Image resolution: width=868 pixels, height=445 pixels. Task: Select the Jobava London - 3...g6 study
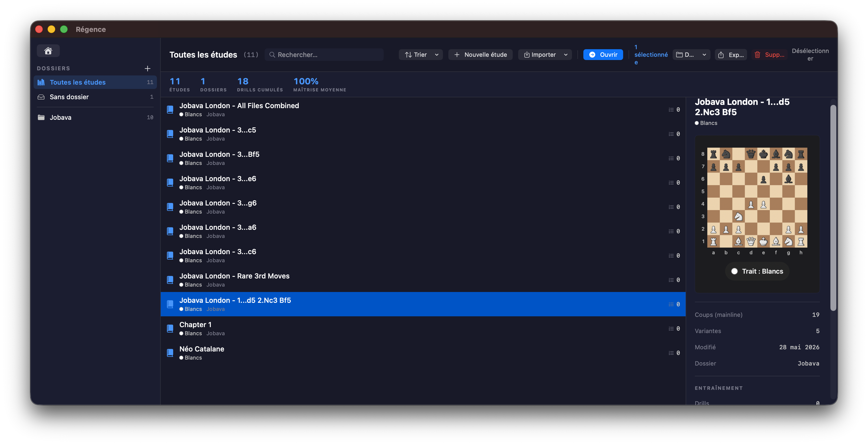tap(423, 207)
